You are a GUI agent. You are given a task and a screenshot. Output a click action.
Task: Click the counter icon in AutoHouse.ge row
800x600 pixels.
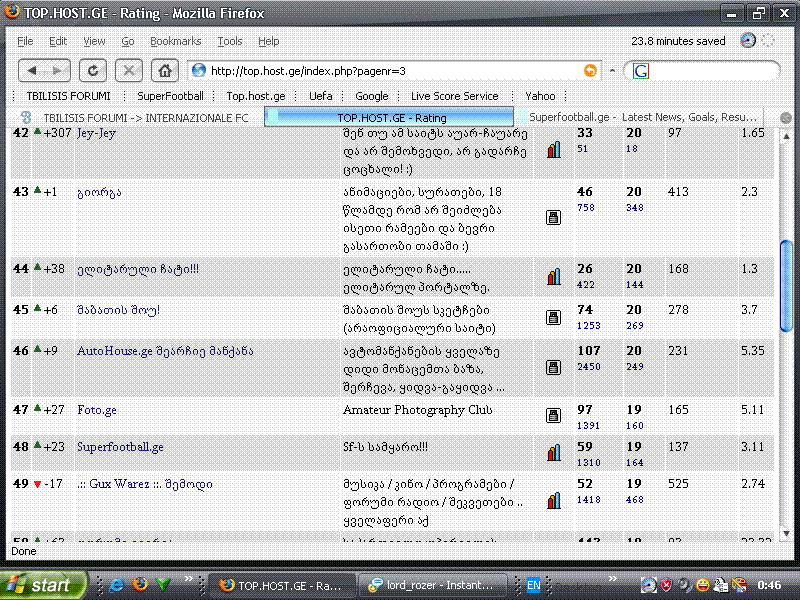tap(553, 366)
